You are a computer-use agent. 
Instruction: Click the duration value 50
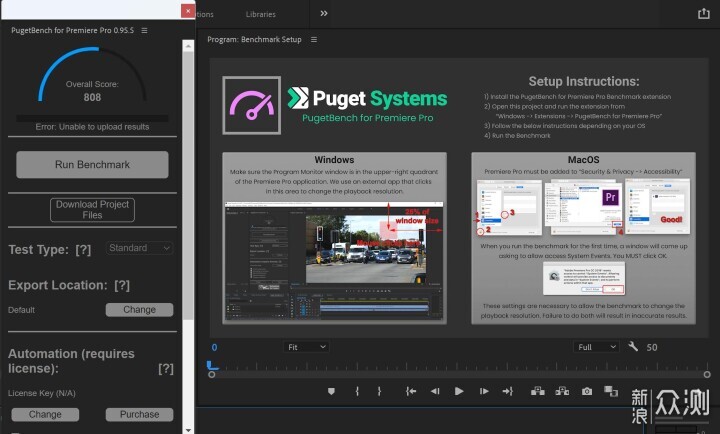(x=652, y=347)
